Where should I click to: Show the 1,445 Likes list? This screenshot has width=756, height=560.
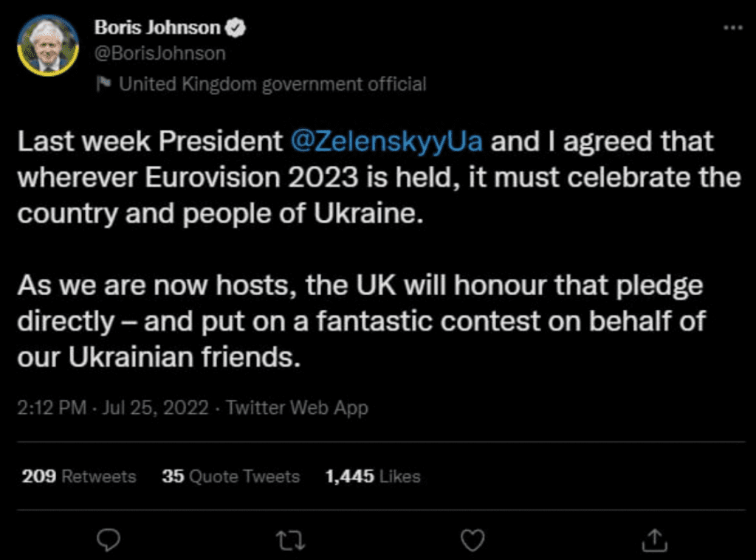[x=372, y=476]
